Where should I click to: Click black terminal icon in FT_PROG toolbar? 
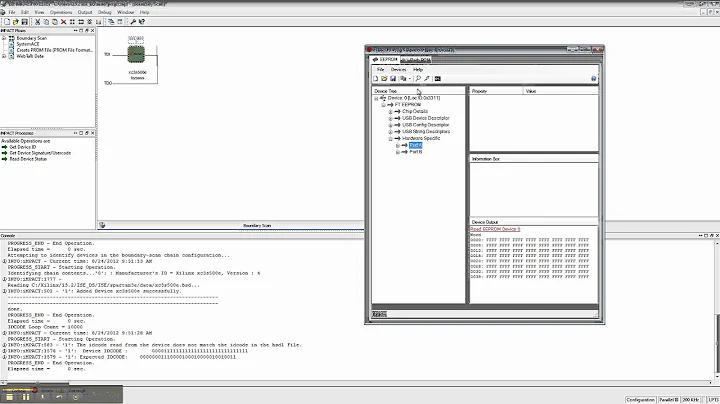pos(438,79)
